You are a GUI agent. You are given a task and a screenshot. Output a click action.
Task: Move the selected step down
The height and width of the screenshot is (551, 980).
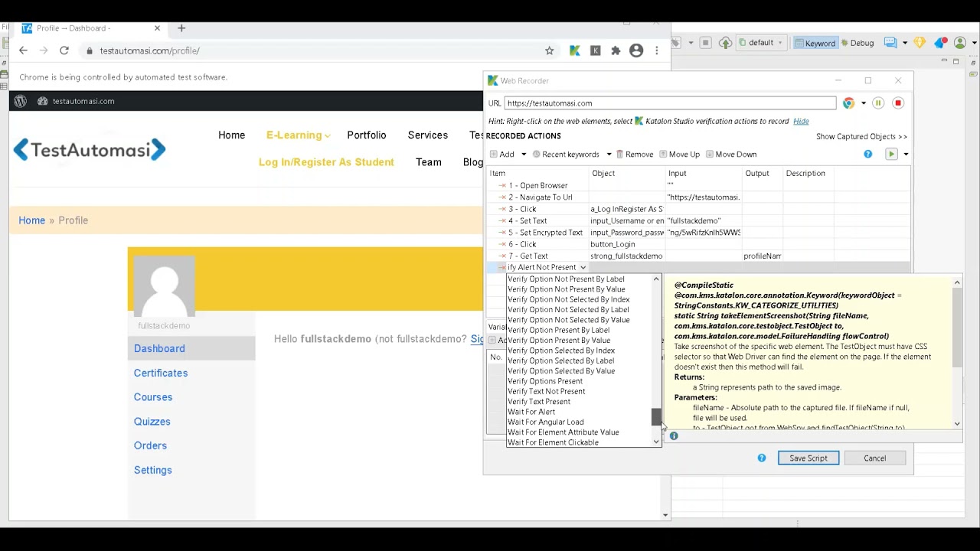(731, 154)
